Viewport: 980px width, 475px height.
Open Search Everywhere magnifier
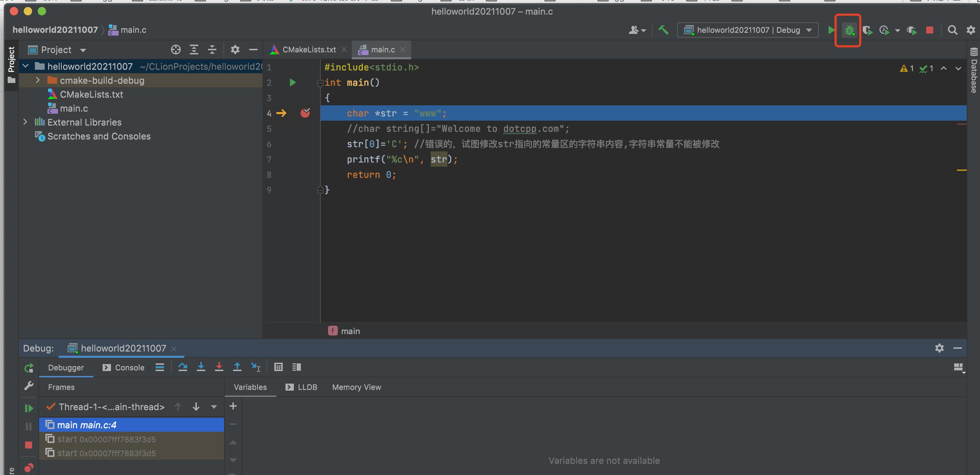(x=953, y=30)
